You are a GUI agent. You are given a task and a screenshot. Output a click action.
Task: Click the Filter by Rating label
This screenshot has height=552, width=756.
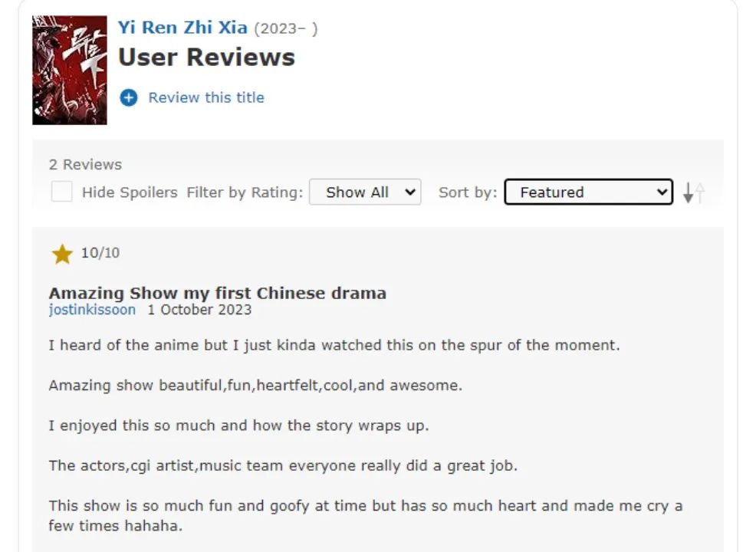coord(245,192)
